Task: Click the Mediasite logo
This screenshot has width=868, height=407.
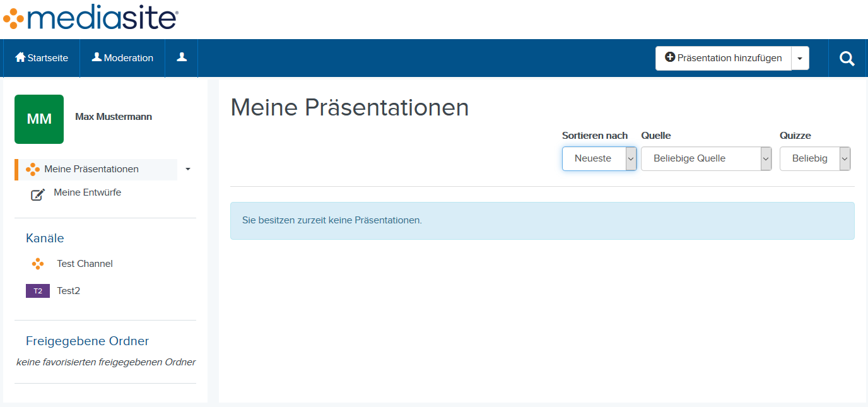Action: click(90, 19)
